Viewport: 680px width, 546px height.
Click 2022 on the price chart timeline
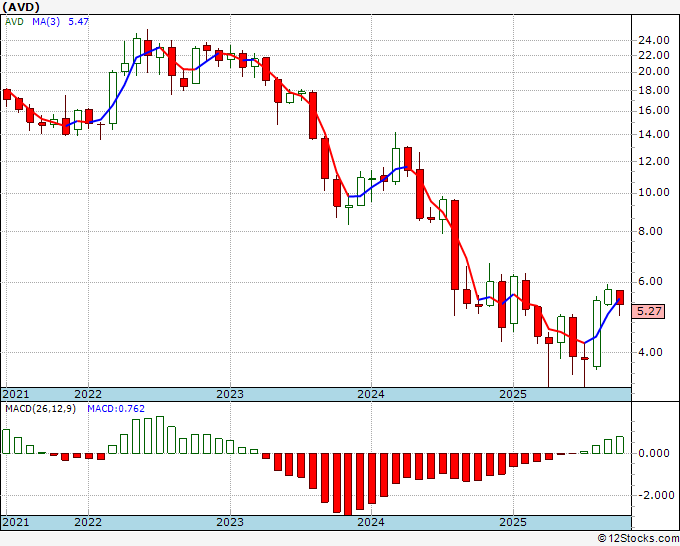[88, 394]
